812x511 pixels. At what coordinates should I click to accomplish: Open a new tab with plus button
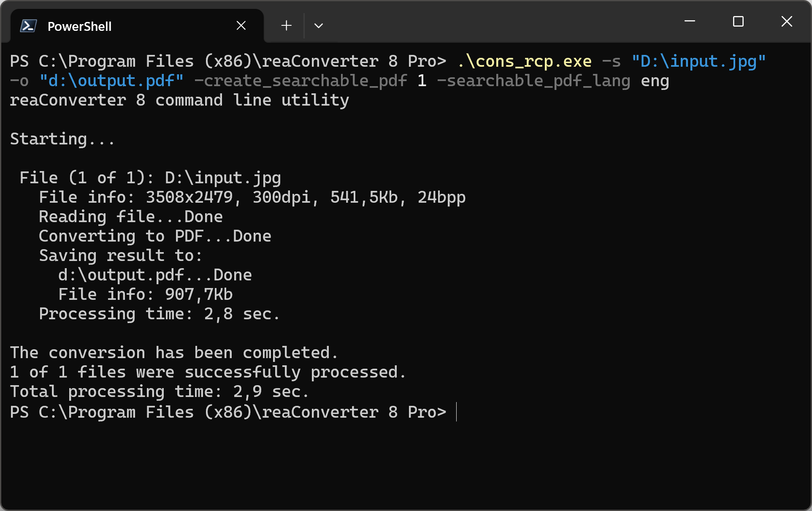click(x=286, y=26)
